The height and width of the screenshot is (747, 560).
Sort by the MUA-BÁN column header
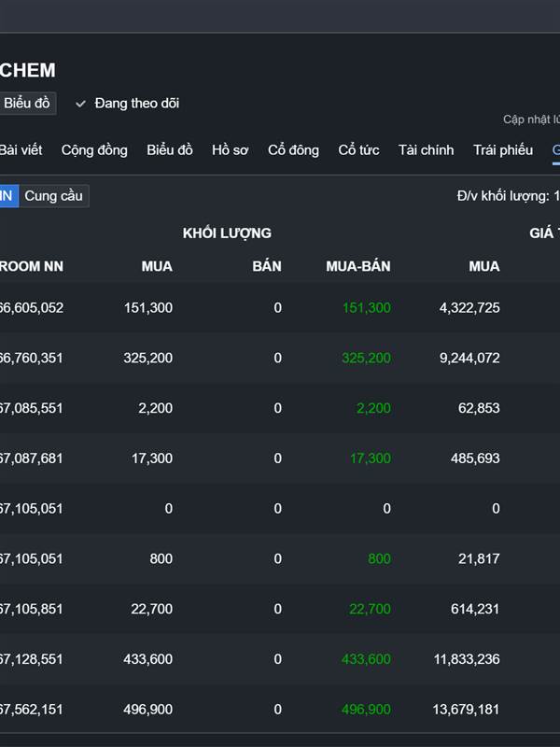tap(358, 266)
